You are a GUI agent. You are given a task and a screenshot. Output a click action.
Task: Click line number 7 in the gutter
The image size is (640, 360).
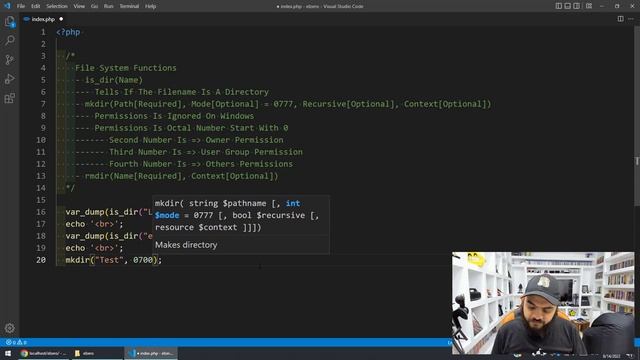(43, 104)
